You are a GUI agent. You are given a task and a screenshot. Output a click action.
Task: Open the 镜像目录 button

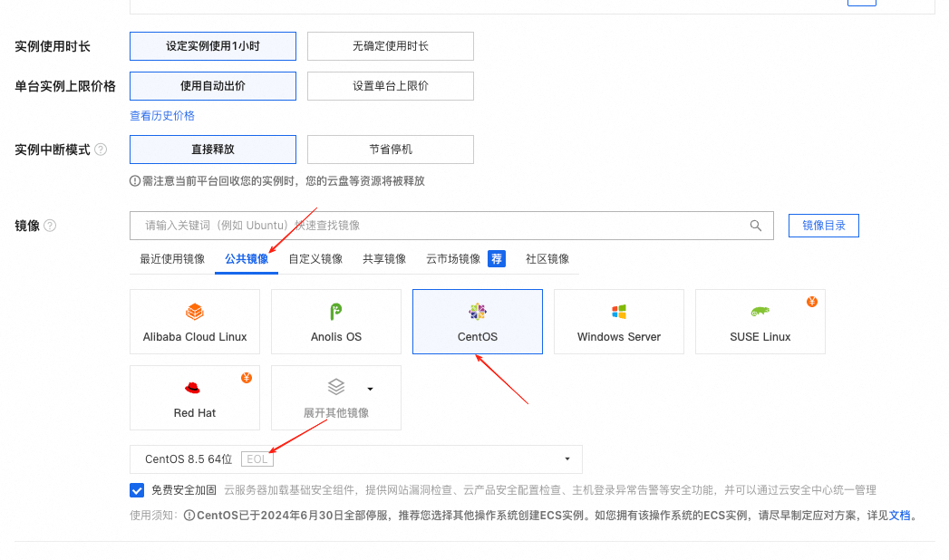(x=824, y=226)
